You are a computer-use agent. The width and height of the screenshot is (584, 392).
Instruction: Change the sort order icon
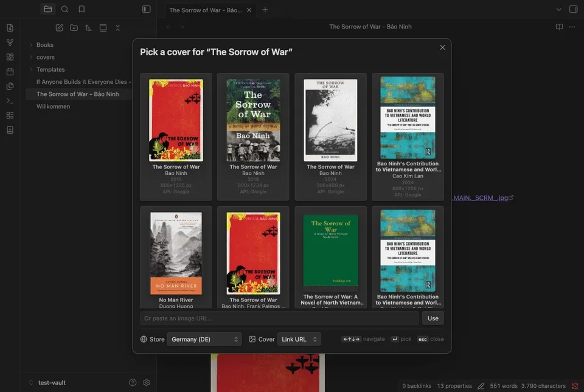88,28
